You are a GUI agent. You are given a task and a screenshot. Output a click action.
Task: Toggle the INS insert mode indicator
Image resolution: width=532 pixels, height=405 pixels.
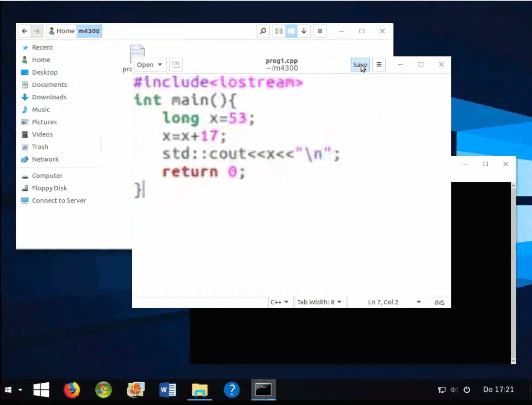[439, 302]
